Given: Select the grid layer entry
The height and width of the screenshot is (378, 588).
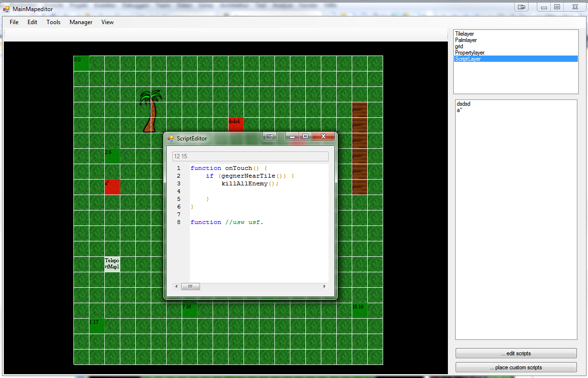Looking at the screenshot, I should (459, 46).
